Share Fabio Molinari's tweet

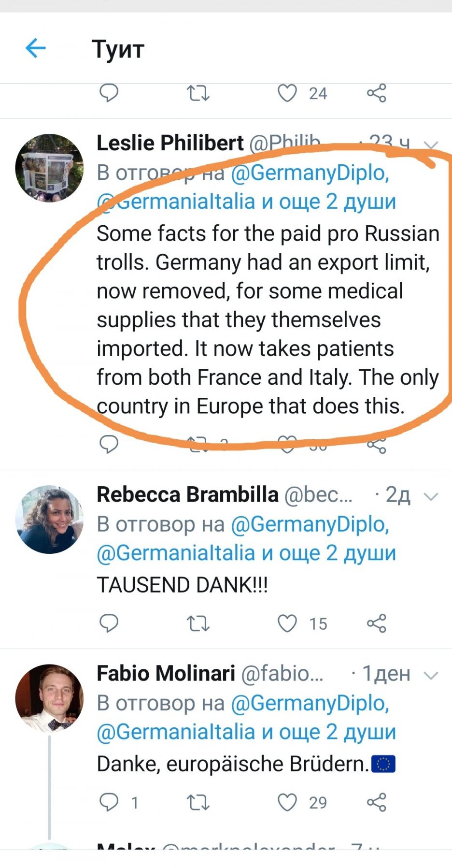click(x=377, y=802)
